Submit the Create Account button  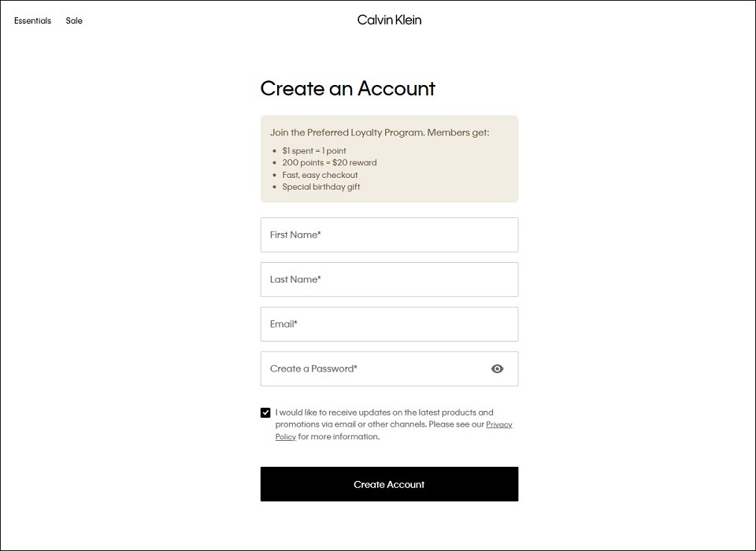coord(389,484)
